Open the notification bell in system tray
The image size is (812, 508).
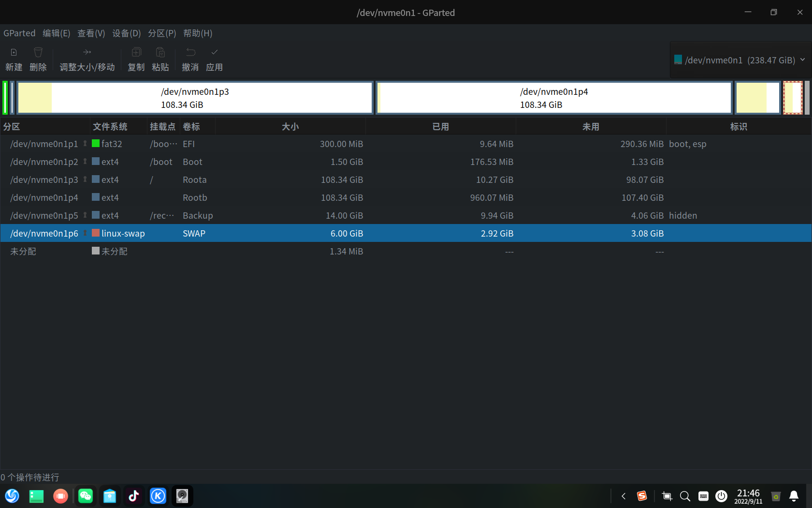[x=794, y=496]
